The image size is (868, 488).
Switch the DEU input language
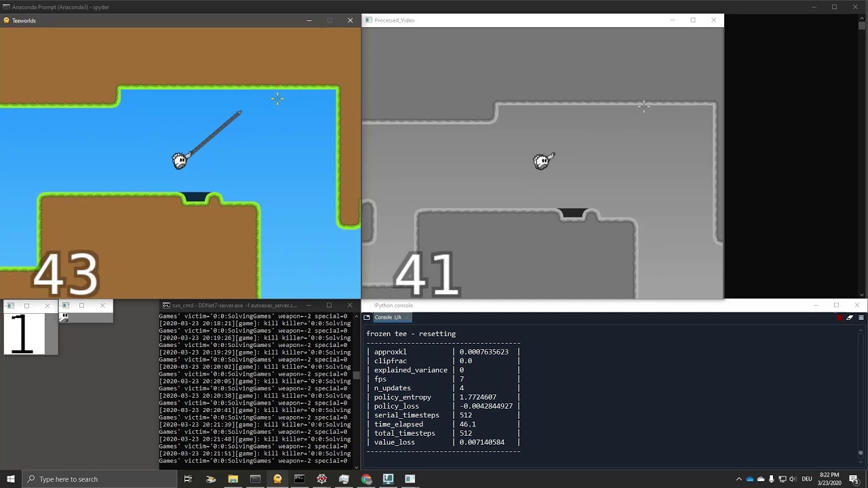[x=807, y=479]
